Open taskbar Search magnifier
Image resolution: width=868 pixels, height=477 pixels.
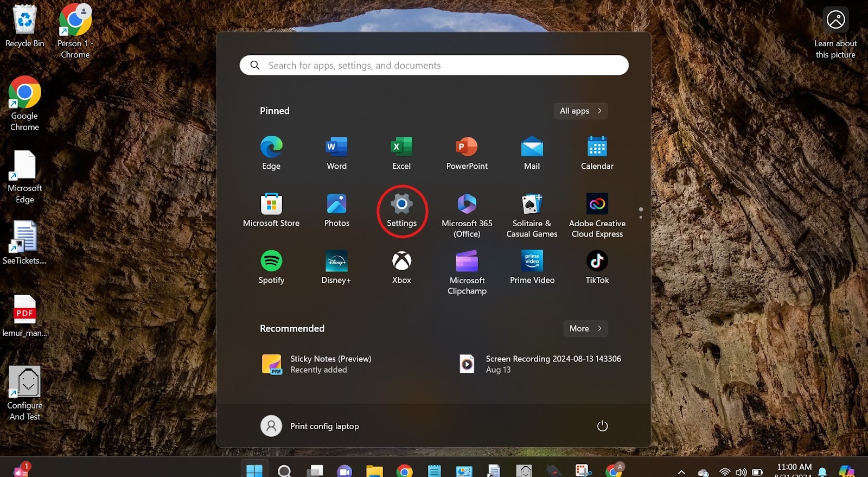(x=284, y=471)
